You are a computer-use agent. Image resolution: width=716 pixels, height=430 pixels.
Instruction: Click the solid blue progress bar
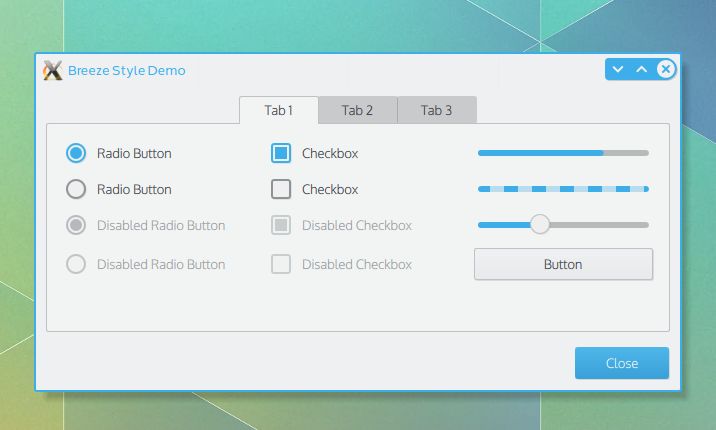click(x=563, y=153)
